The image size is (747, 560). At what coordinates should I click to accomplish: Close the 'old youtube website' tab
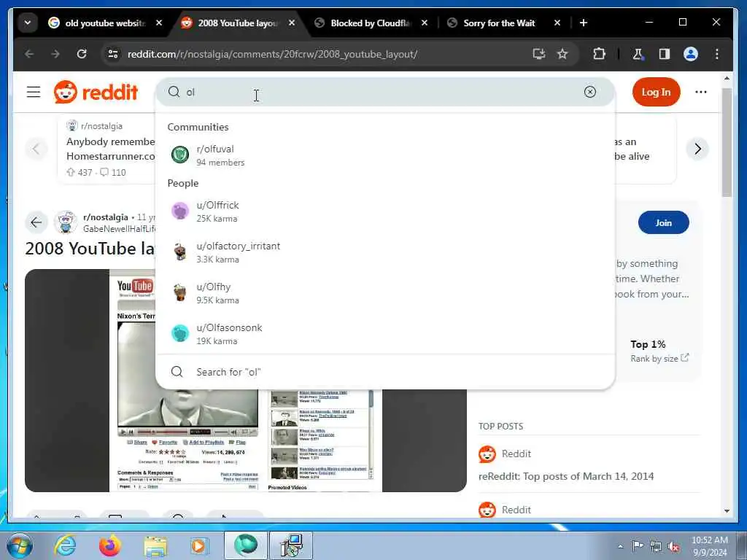(x=159, y=23)
